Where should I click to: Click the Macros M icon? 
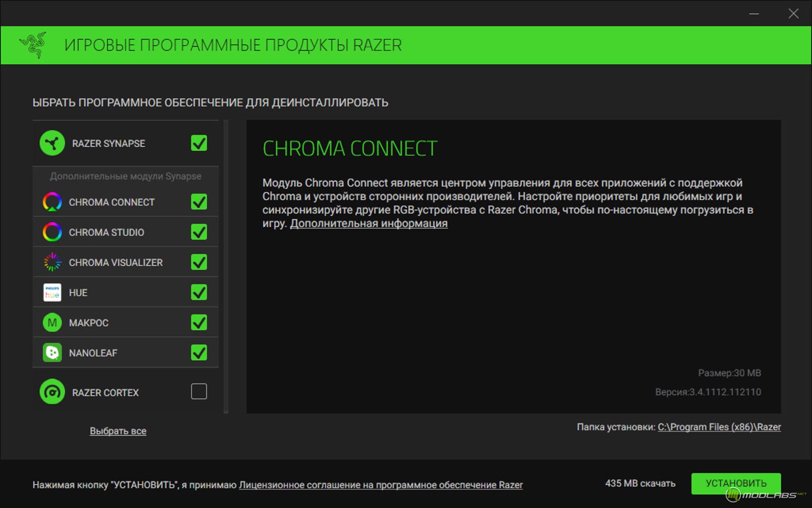[x=52, y=323]
